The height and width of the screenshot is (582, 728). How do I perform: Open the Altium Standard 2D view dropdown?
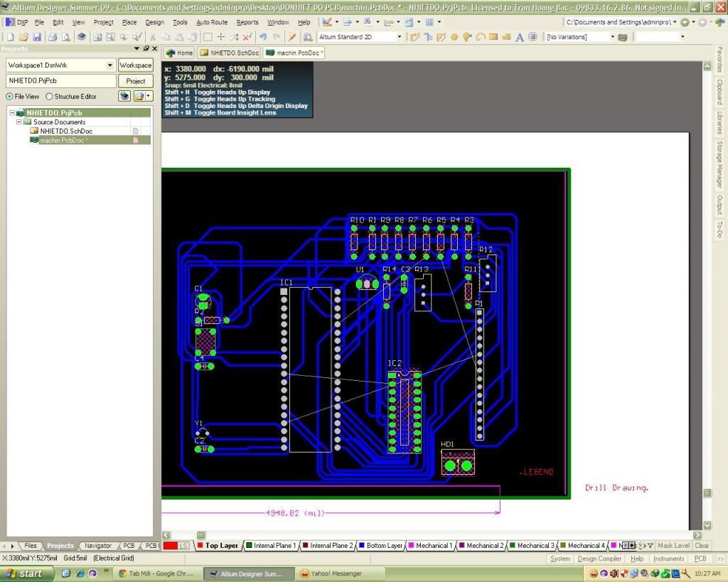pos(399,37)
